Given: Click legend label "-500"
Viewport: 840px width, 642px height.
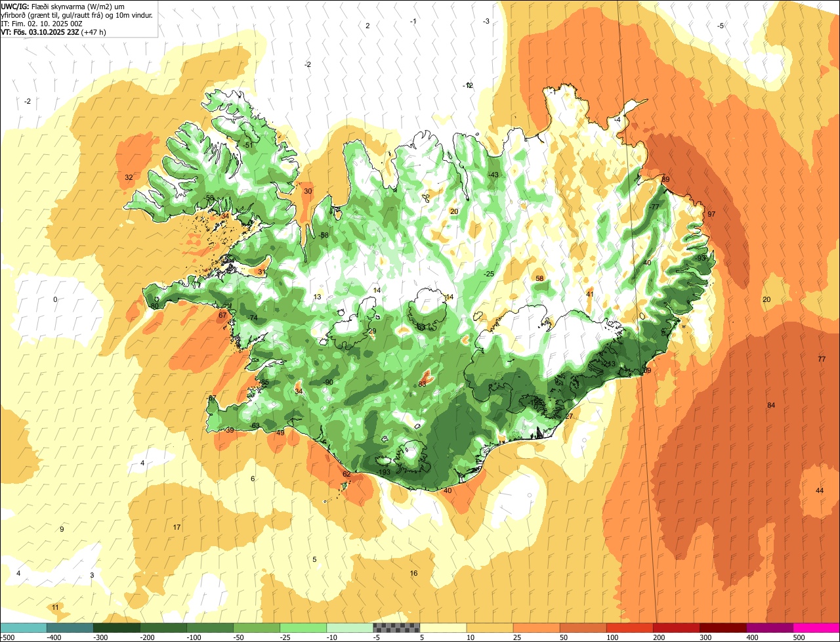Looking at the screenshot, I should pyautogui.click(x=8, y=637).
